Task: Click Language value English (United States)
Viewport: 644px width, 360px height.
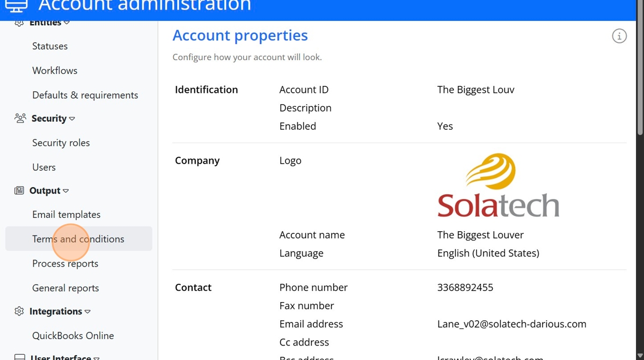Action: point(488,253)
